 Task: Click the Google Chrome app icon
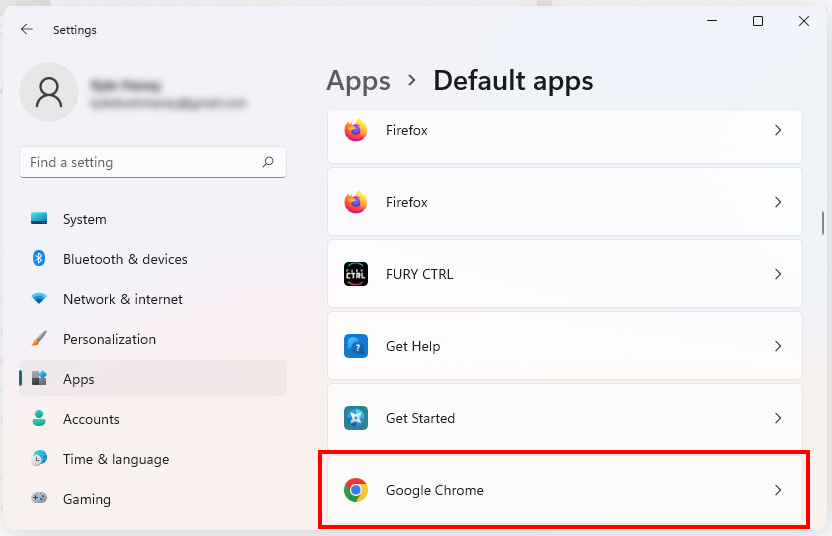point(356,490)
